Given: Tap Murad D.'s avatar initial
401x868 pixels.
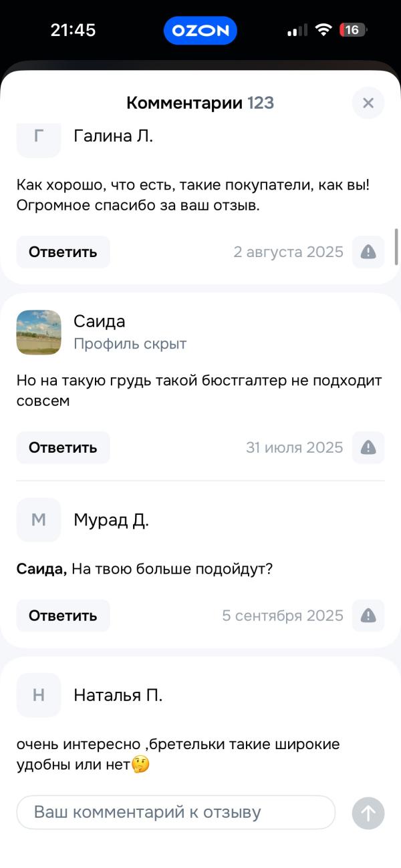Looking at the screenshot, I should (39, 519).
